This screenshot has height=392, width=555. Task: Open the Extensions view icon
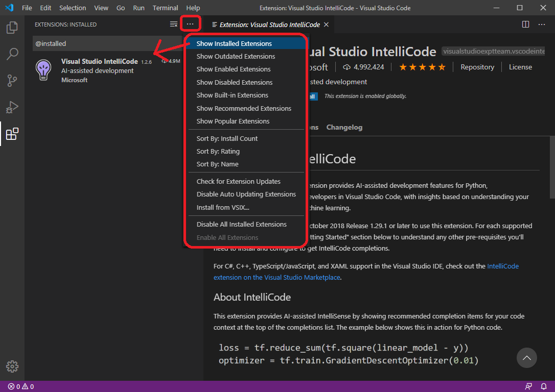(x=12, y=134)
